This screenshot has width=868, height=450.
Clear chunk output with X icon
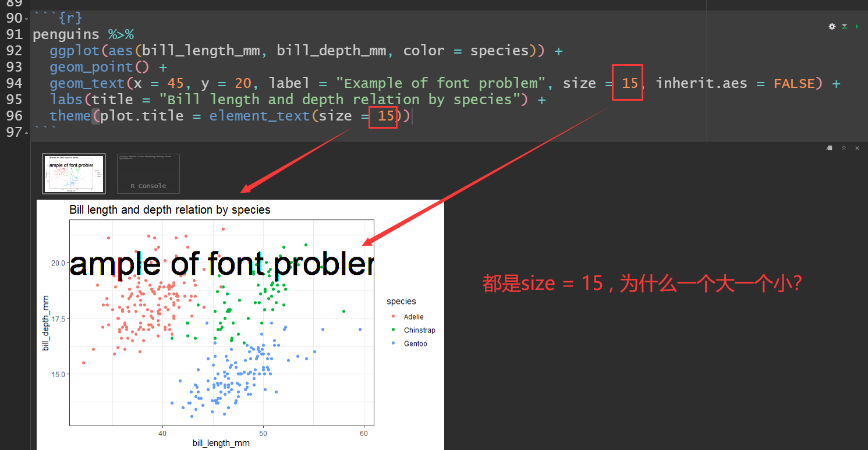[857, 148]
